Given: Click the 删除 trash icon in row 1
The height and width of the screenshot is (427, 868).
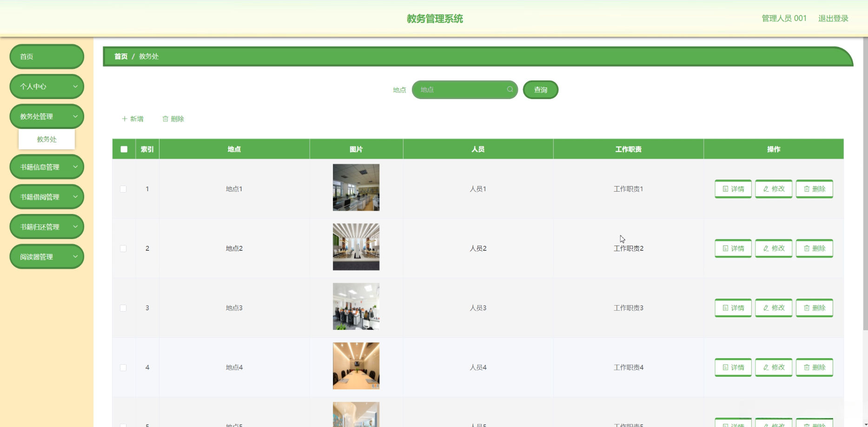Looking at the screenshot, I should coord(807,189).
